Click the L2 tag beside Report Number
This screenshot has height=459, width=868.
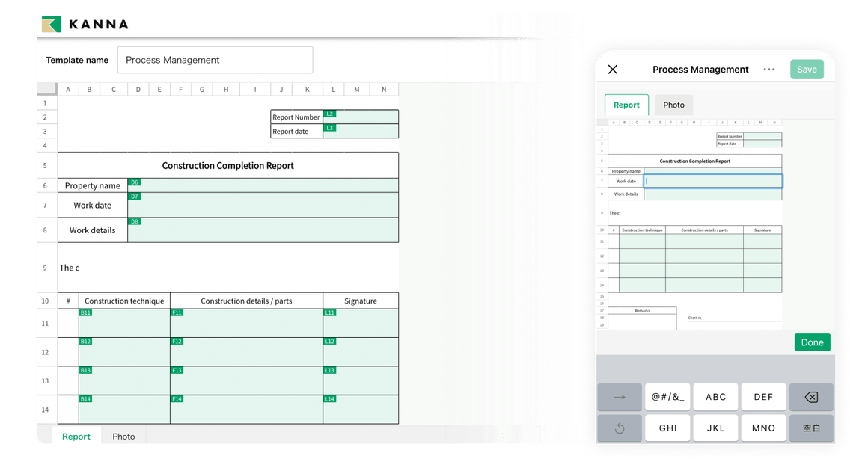click(331, 114)
